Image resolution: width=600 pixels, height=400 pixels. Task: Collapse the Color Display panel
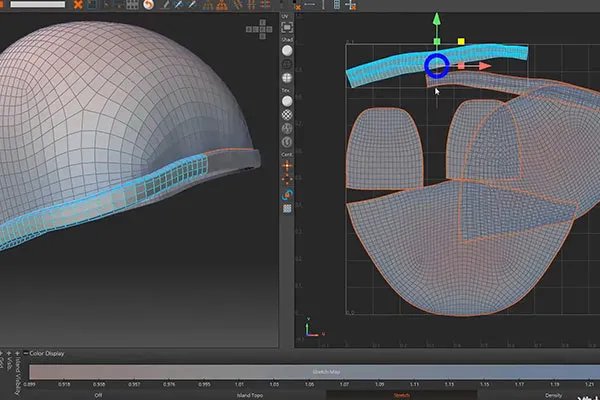pyautogui.click(x=24, y=354)
